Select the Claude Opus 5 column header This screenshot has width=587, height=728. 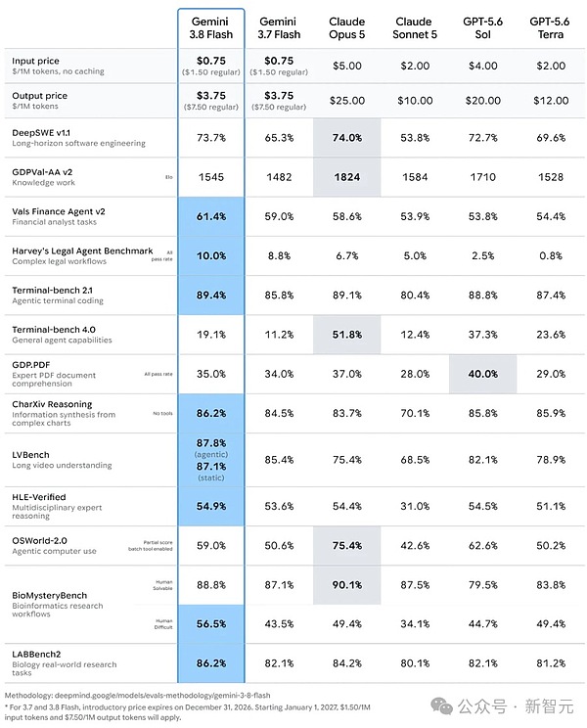[347, 27]
